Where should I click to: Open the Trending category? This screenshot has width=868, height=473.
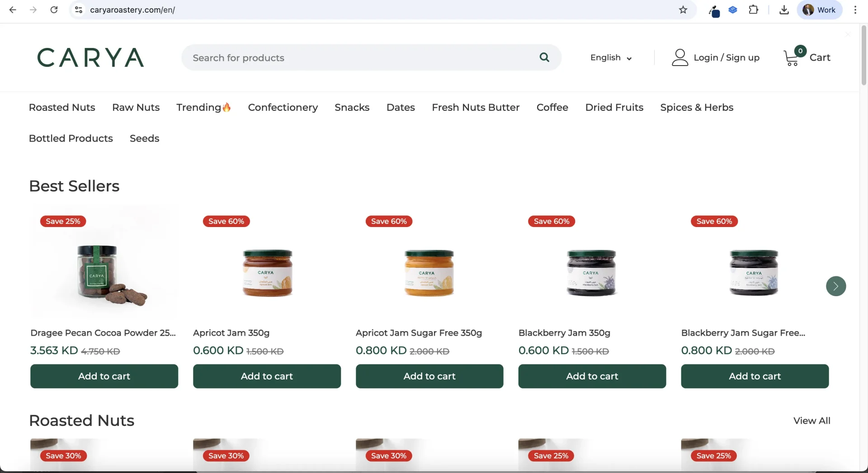pyautogui.click(x=203, y=108)
